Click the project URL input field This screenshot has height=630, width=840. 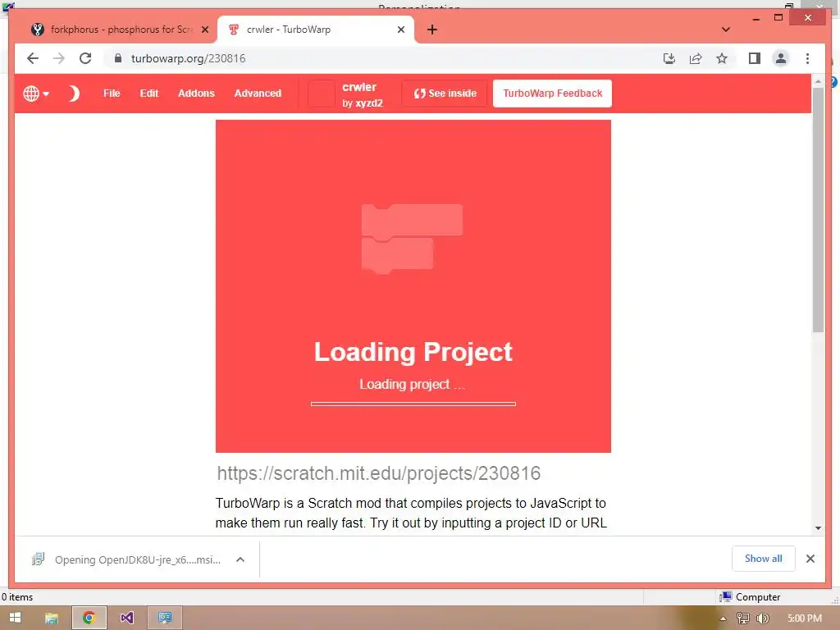[x=413, y=473]
